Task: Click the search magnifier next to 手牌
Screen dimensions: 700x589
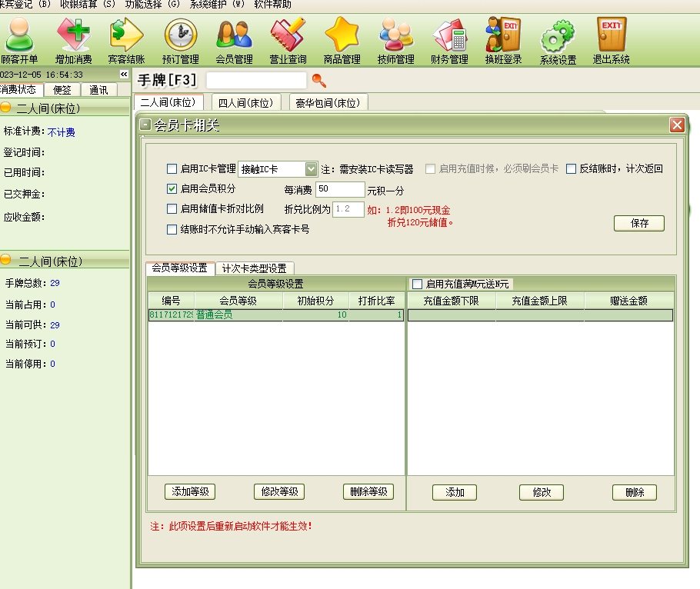Action: click(319, 81)
